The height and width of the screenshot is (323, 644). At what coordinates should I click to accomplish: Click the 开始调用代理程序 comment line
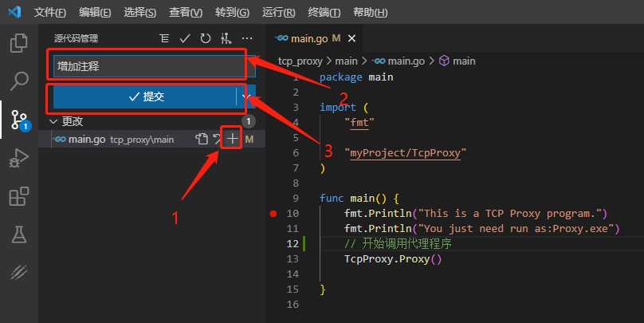(398, 244)
